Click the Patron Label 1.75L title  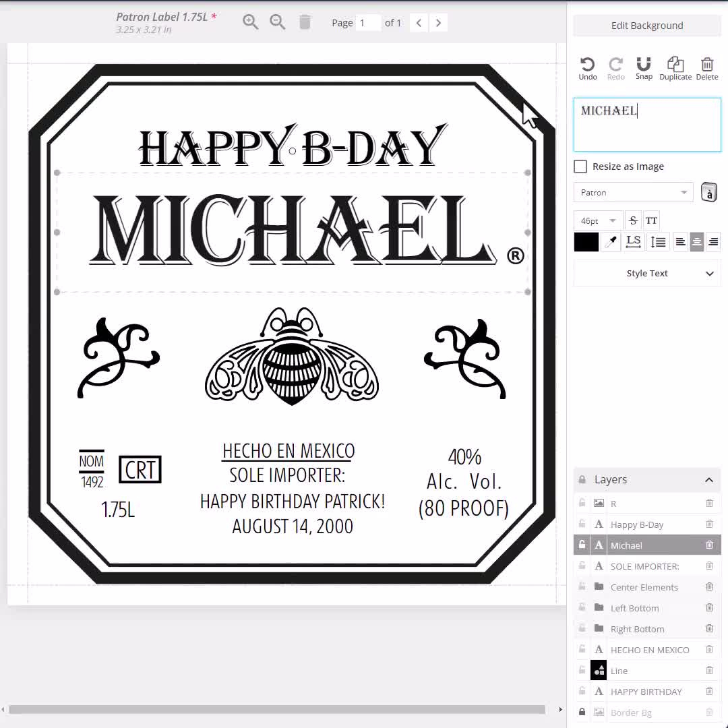click(x=162, y=17)
